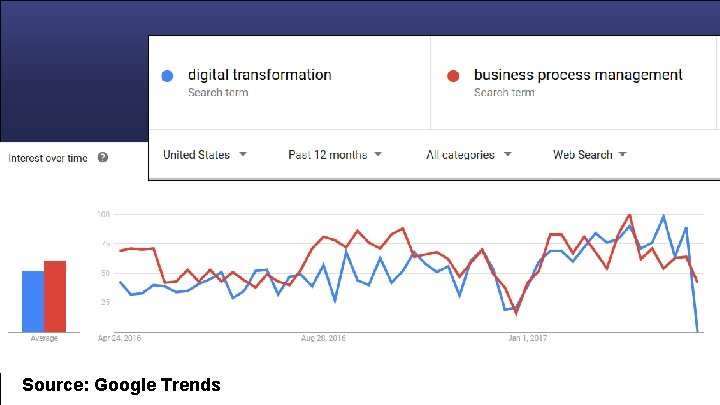Select the business process management term
720x405 pixels.
click(577, 75)
